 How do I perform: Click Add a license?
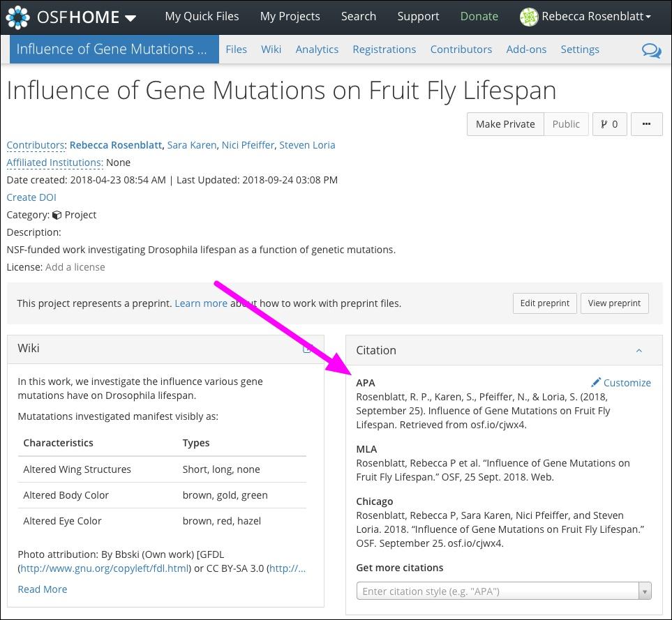pyautogui.click(x=75, y=267)
